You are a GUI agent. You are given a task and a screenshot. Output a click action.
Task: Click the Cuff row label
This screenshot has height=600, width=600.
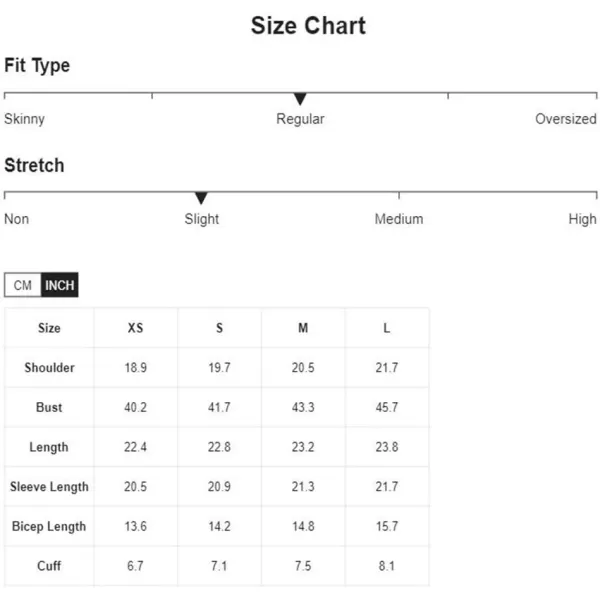pos(49,566)
